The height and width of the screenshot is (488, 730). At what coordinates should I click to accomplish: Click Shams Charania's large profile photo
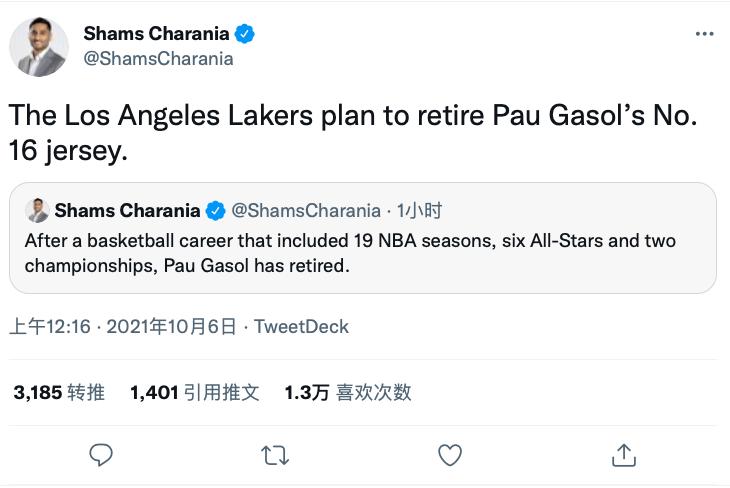39,47
